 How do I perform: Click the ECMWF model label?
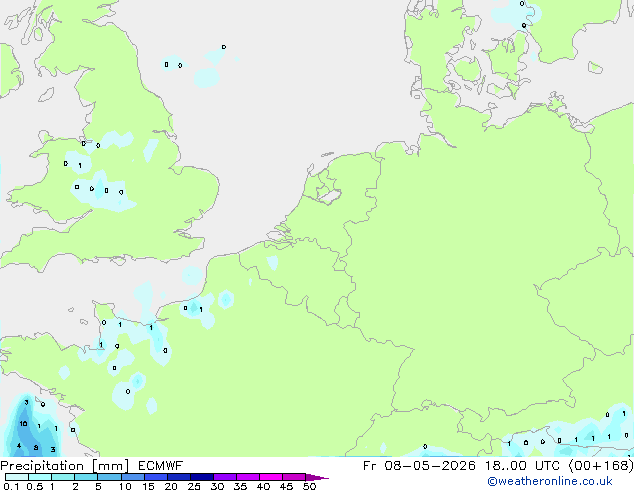point(161,466)
